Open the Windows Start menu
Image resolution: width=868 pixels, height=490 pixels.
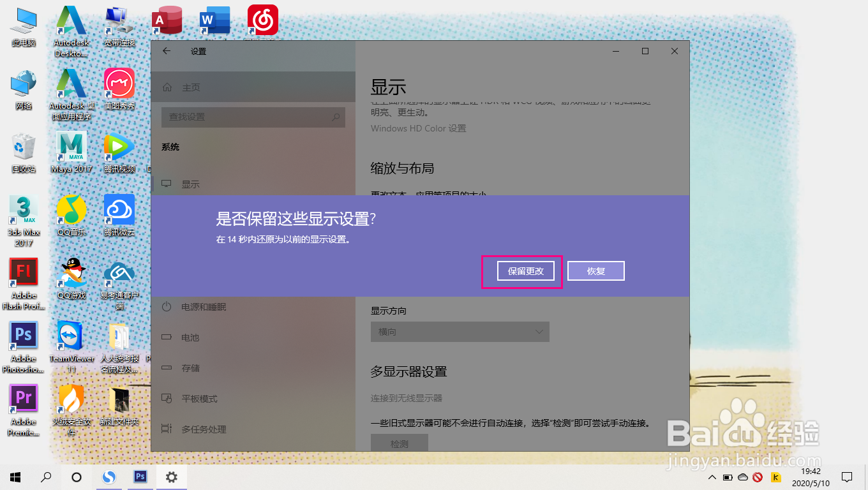click(x=14, y=477)
